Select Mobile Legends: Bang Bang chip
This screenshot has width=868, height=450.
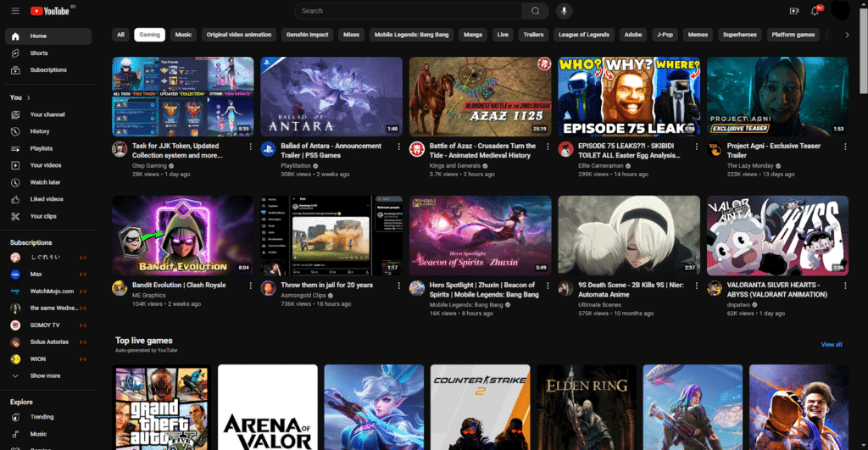click(411, 34)
